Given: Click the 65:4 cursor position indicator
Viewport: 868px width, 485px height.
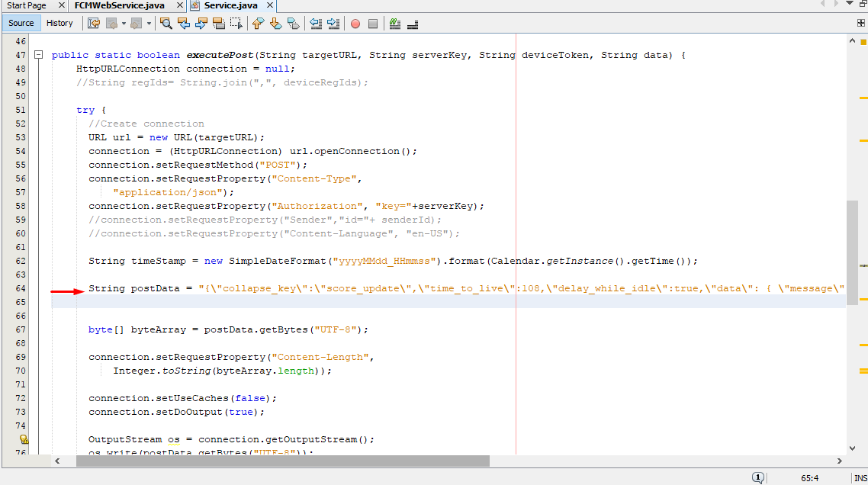Looking at the screenshot, I should click(x=809, y=478).
